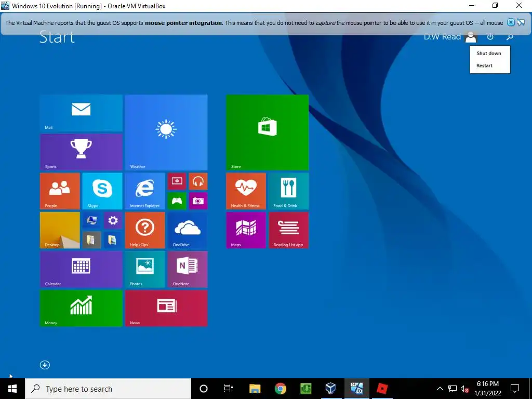Launch the People tile
The width and height of the screenshot is (532, 399).
tap(60, 191)
